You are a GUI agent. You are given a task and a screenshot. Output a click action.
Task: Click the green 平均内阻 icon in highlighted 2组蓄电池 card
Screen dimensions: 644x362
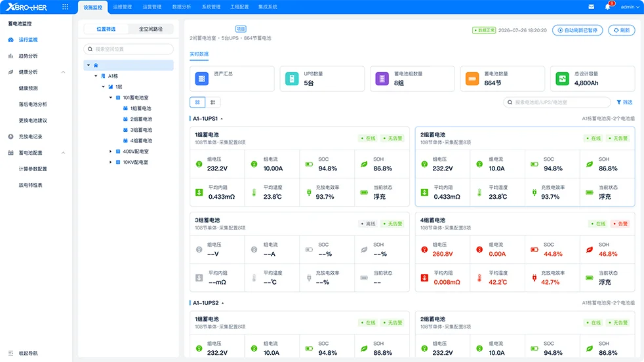[424, 192]
